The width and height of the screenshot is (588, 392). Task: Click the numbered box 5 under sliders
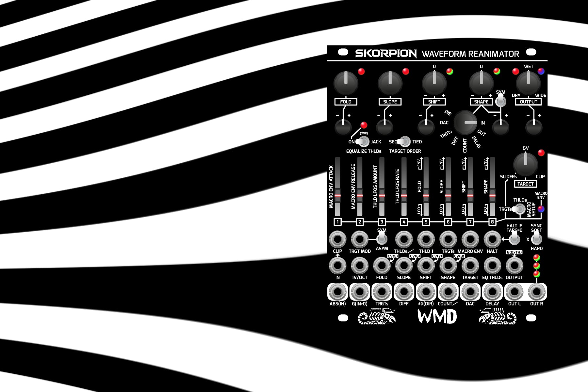pyautogui.click(x=426, y=222)
